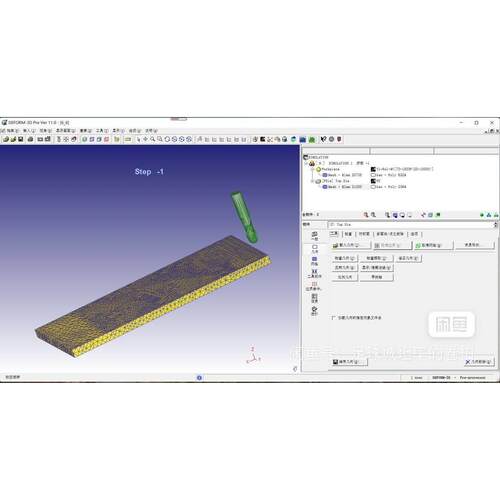Click the Ti-6Al-4V material entry beside Workpiece
This screenshot has width=500, height=500.
tap(402, 169)
